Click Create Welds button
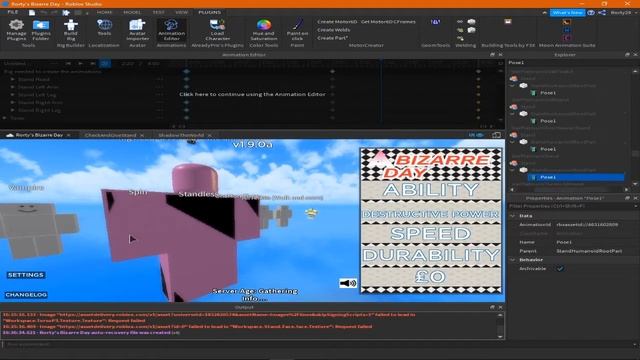The image size is (640, 360). tap(333, 30)
